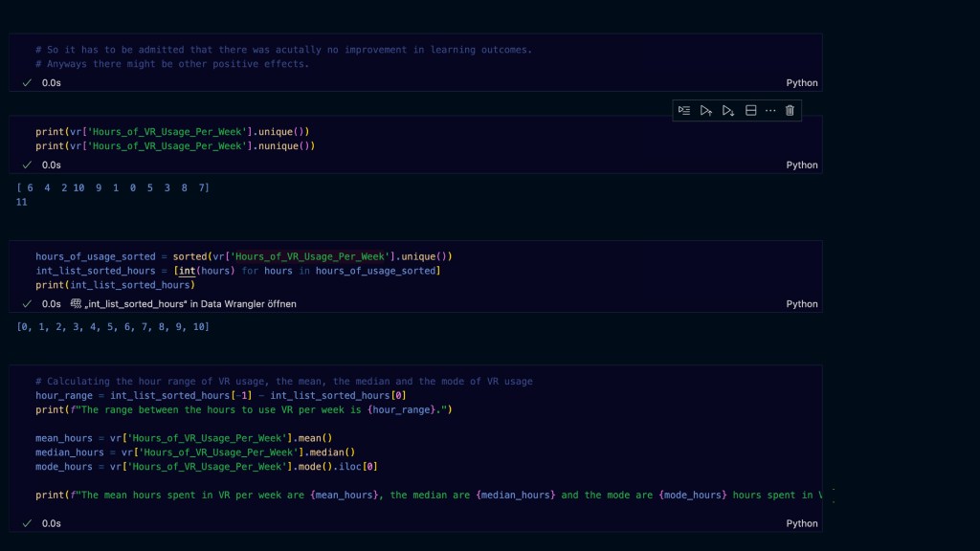The width and height of the screenshot is (980, 551).
Task: Click the Run by Line icon
Action: [684, 111]
